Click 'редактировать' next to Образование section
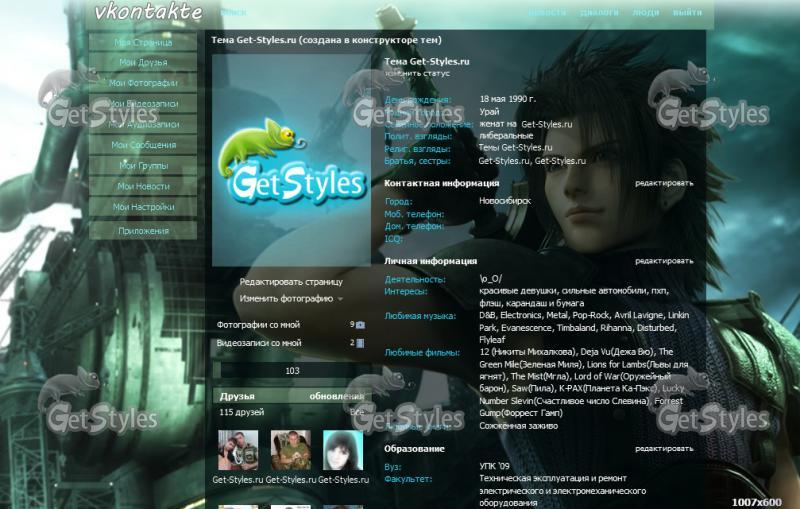Screen dimensions: 800x509 point(663,449)
